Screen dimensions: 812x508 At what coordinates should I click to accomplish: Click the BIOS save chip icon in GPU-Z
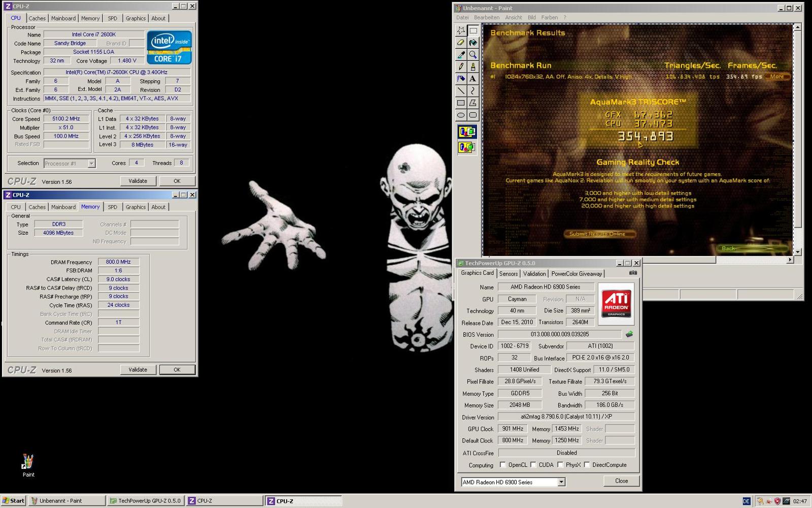[x=629, y=334]
